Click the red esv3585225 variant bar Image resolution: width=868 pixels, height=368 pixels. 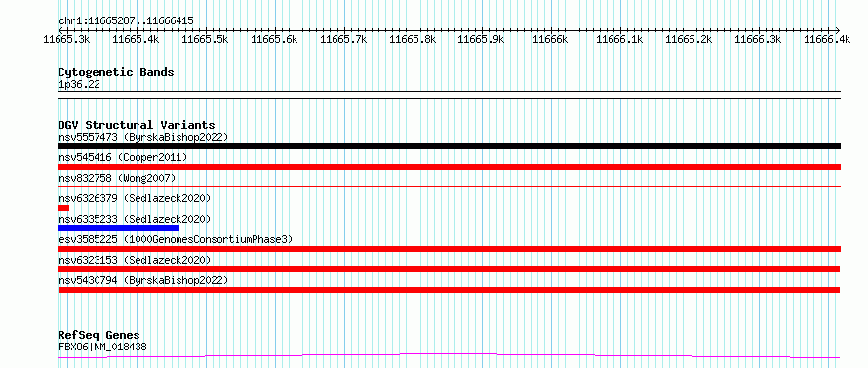(x=449, y=249)
